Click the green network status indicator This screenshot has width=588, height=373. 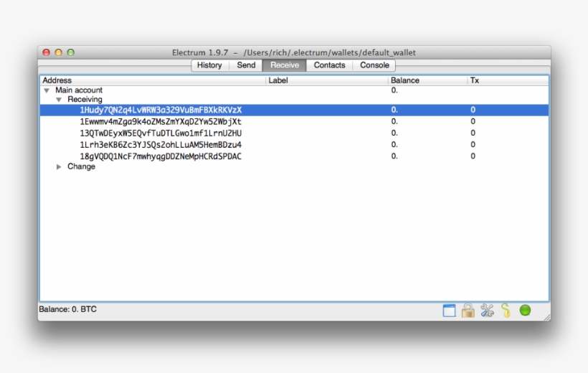(x=525, y=311)
